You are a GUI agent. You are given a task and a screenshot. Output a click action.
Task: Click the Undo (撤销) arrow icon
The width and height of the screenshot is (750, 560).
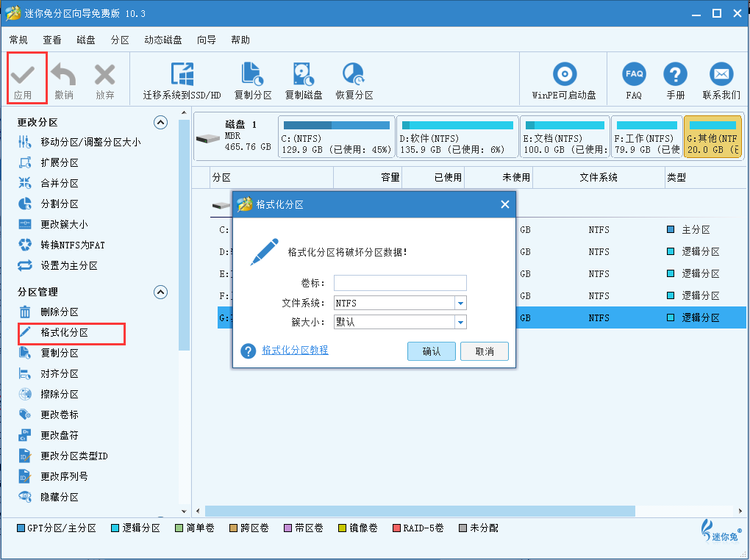(64, 75)
